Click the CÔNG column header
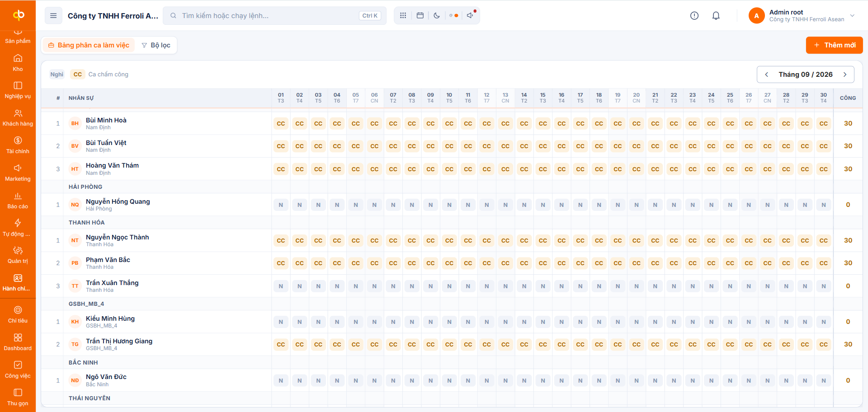868x412 pixels. pos(848,98)
